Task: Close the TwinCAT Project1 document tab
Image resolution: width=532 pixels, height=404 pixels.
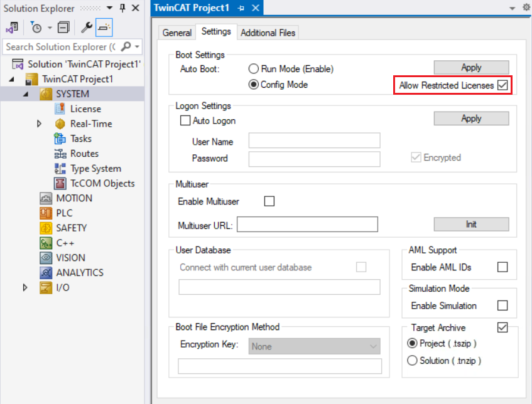Action: pyautogui.click(x=256, y=8)
